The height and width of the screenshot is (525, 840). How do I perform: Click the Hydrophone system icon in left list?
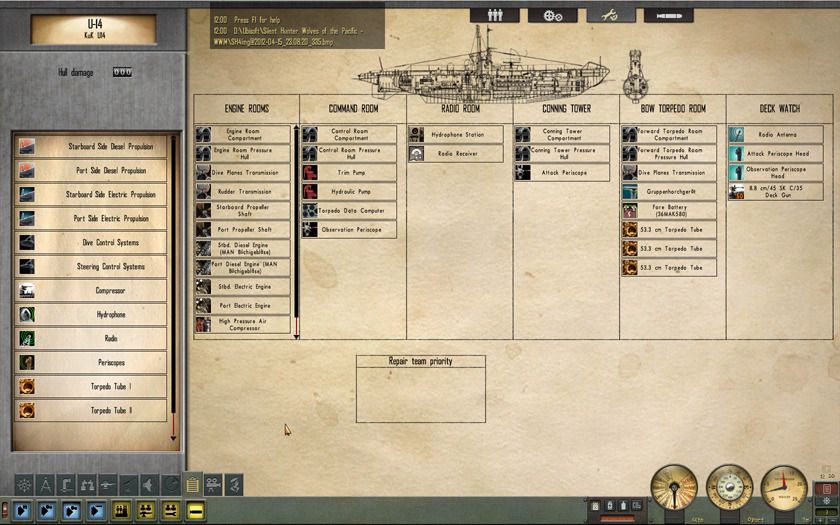pyautogui.click(x=27, y=314)
